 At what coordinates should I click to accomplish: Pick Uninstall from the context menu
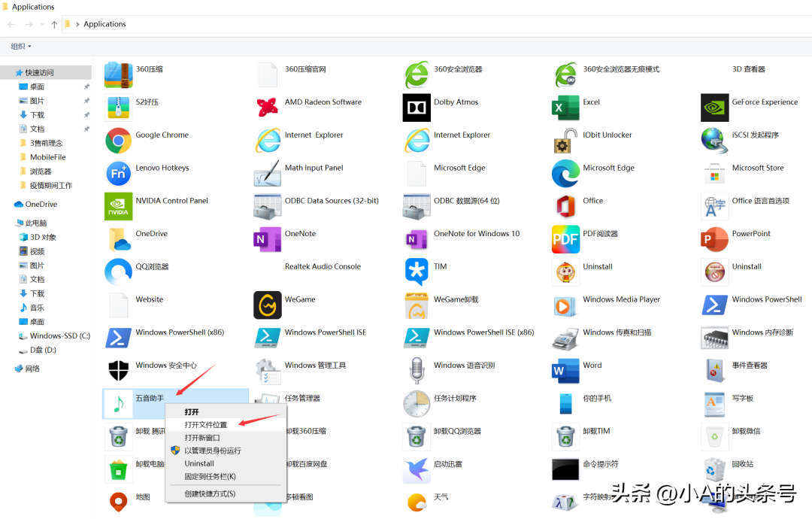pos(199,463)
